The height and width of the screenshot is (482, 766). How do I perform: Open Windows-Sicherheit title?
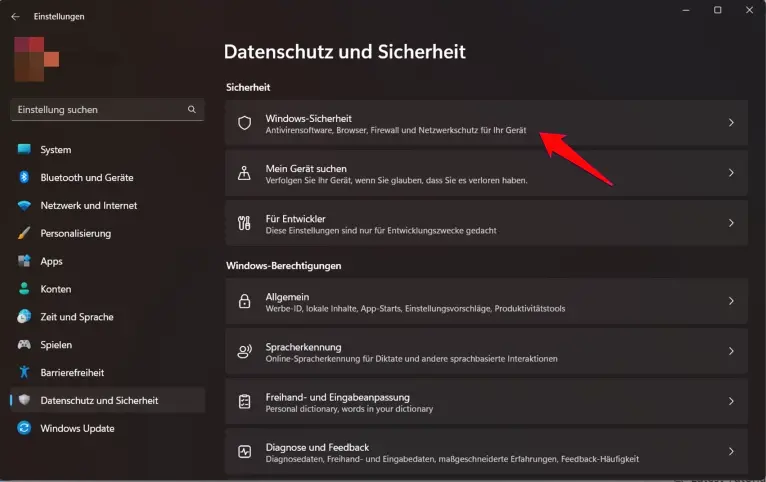pyautogui.click(x=308, y=118)
